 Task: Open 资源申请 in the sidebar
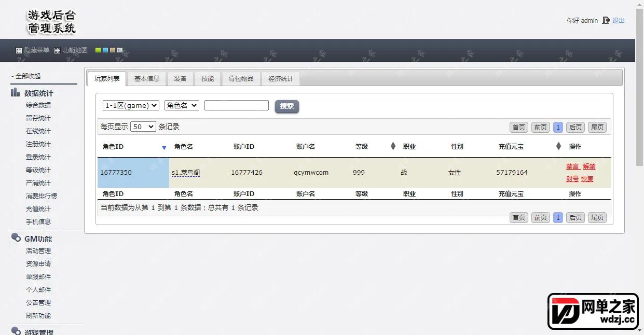38,263
